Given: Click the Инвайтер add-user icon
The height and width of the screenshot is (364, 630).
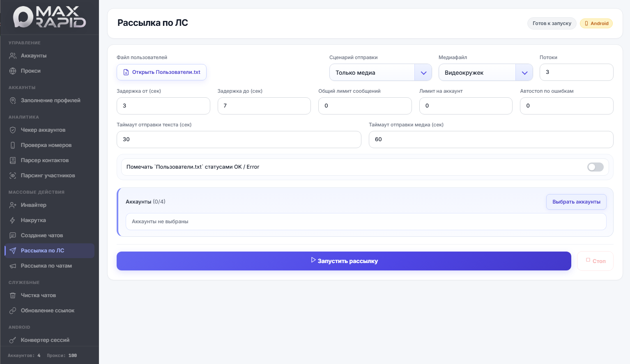Looking at the screenshot, I should point(13,205).
